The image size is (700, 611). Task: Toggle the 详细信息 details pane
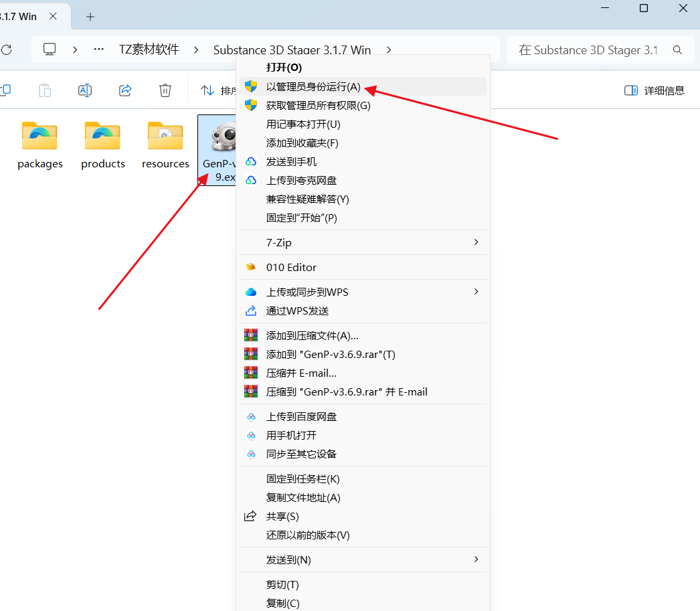click(x=654, y=90)
